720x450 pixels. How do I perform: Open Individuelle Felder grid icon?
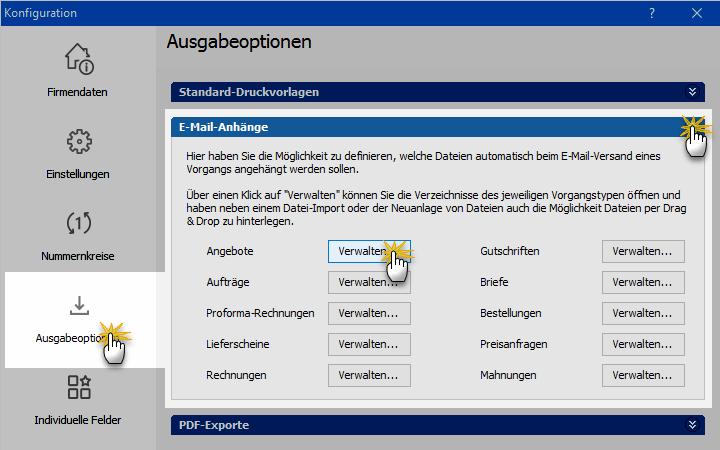(80, 388)
